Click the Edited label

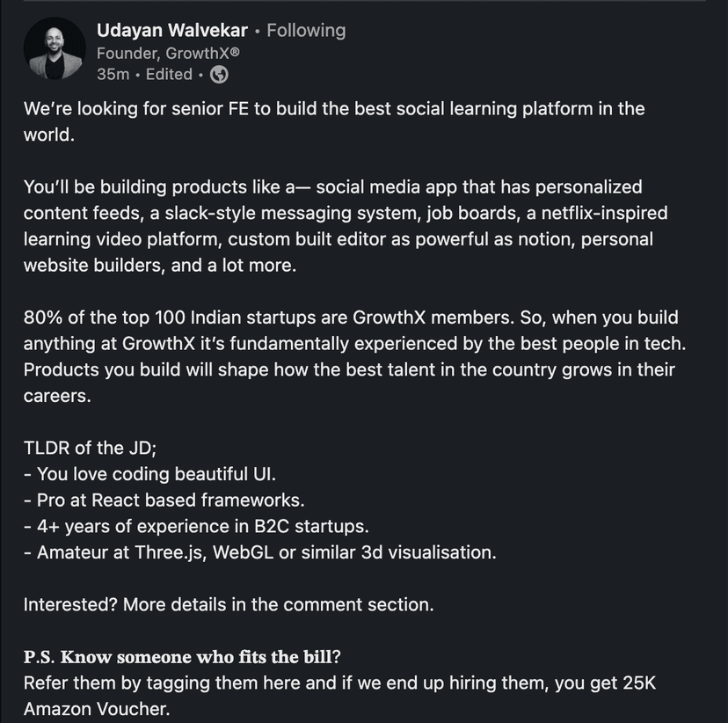[x=169, y=75]
